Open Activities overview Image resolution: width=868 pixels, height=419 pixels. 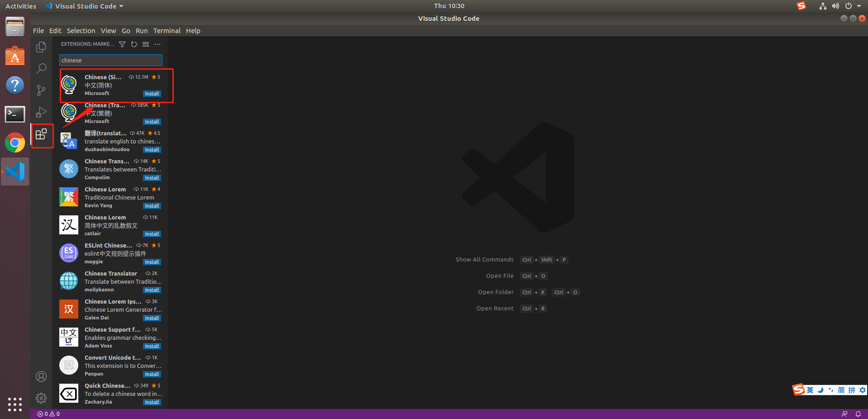tap(21, 6)
